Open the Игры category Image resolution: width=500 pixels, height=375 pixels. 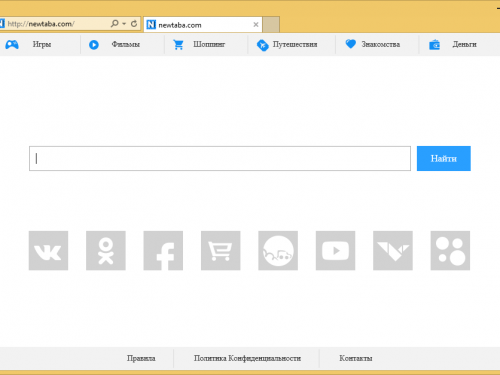tap(42, 44)
